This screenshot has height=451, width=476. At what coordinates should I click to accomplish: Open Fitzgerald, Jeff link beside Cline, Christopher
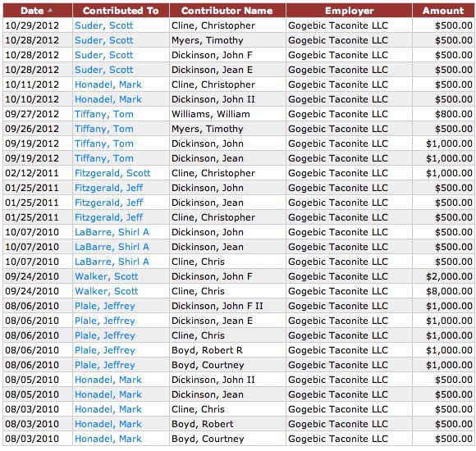pyautogui.click(x=108, y=217)
